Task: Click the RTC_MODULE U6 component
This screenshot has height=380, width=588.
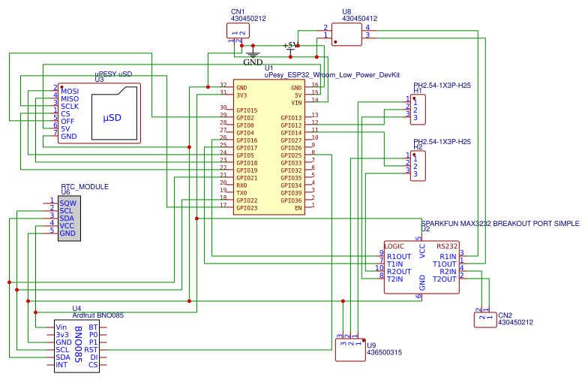Action: (69, 218)
